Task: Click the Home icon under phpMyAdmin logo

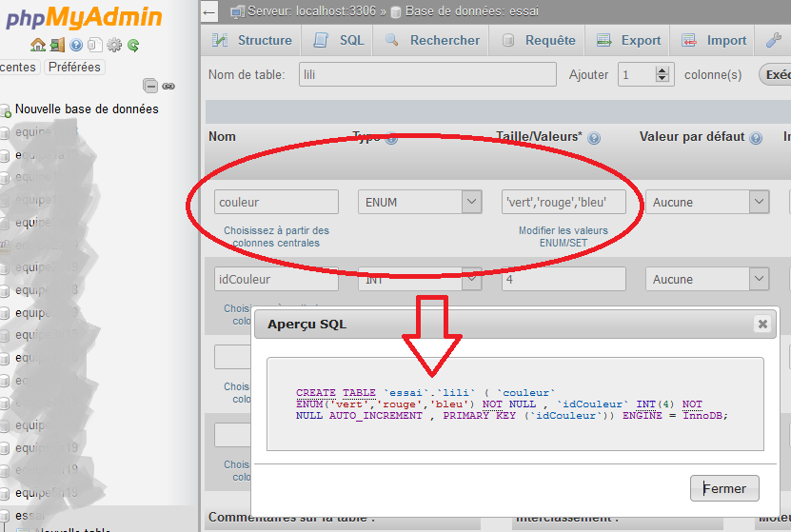Action: pyautogui.click(x=37, y=45)
